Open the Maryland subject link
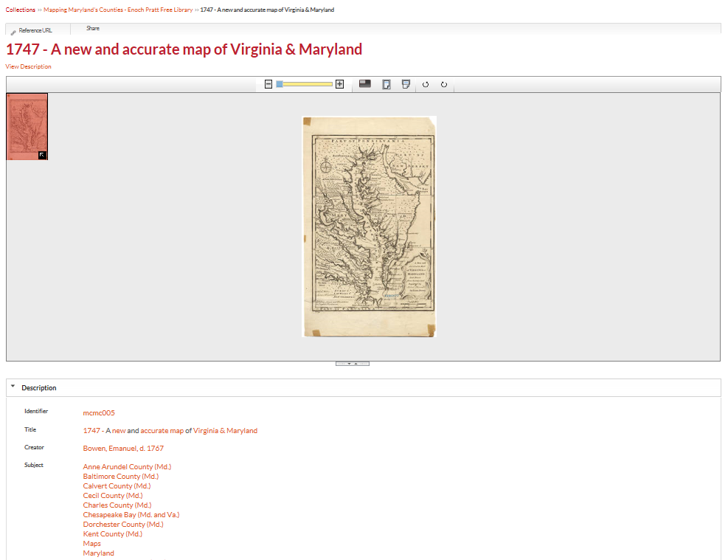The width and height of the screenshot is (728, 560). 98,553
